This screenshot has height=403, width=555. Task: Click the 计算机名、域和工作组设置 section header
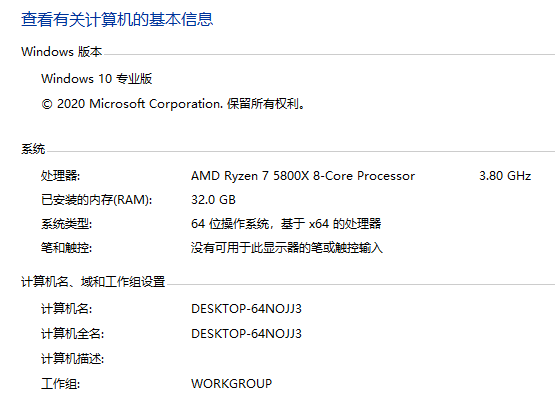93,282
